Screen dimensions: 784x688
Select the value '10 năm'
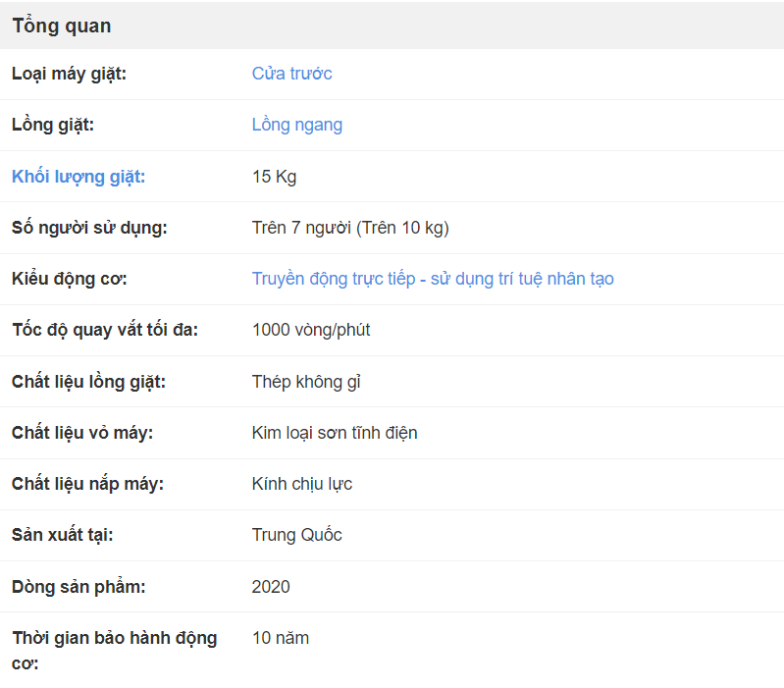(x=281, y=638)
